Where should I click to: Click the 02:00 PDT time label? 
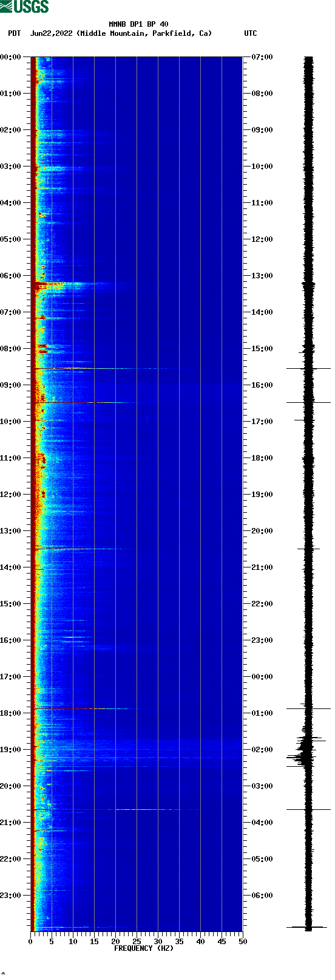coord(11,130)
